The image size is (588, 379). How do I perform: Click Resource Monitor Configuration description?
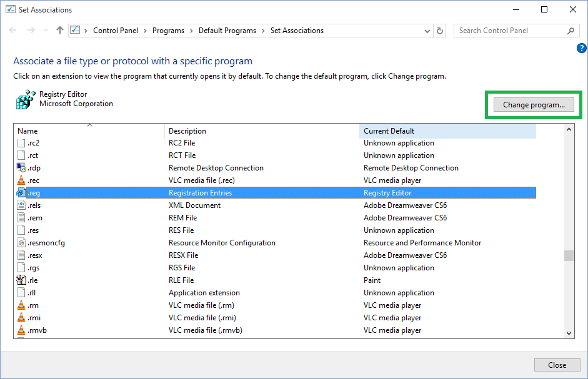tap(222, 243)
